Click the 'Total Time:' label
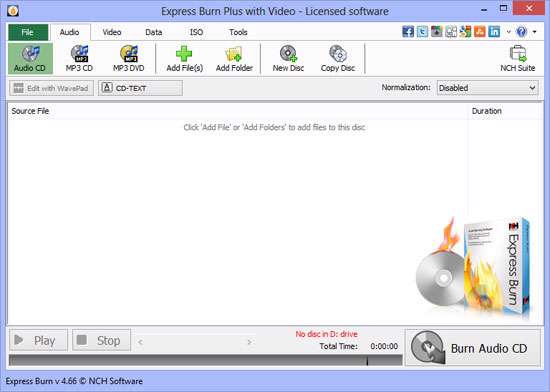Viewport: 550px width, 392px height. click(x=338, y=346)
